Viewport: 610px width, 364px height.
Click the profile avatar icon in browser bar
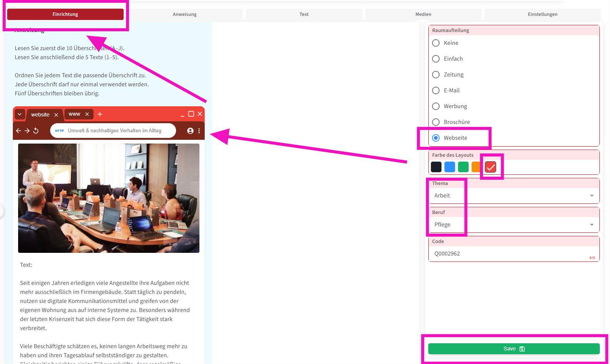coord(190,131)
